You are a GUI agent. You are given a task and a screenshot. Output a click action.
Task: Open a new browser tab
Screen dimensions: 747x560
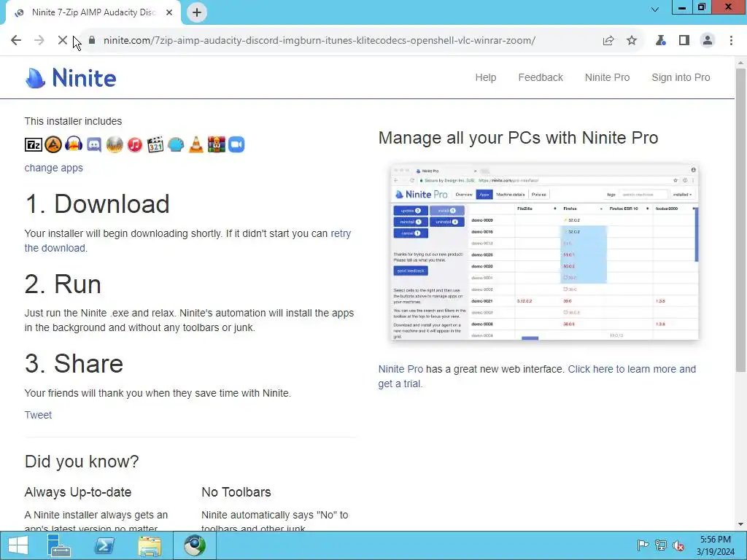pos(197,12)
